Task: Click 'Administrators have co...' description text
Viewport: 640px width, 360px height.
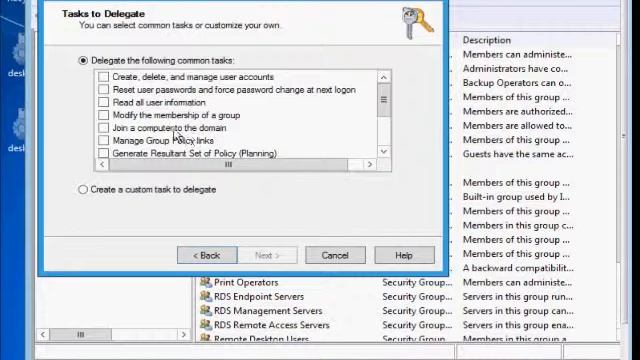Action: click(515, 69)
